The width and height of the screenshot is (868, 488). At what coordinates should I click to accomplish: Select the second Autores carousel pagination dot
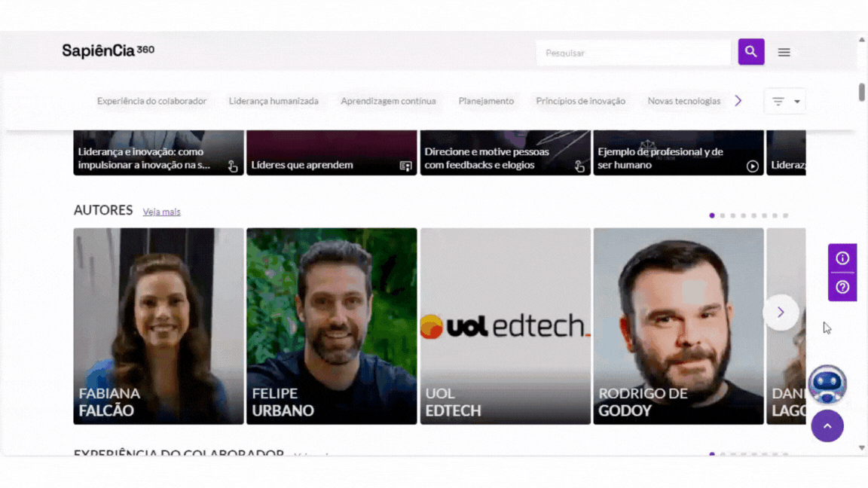[x=723, y=215]
